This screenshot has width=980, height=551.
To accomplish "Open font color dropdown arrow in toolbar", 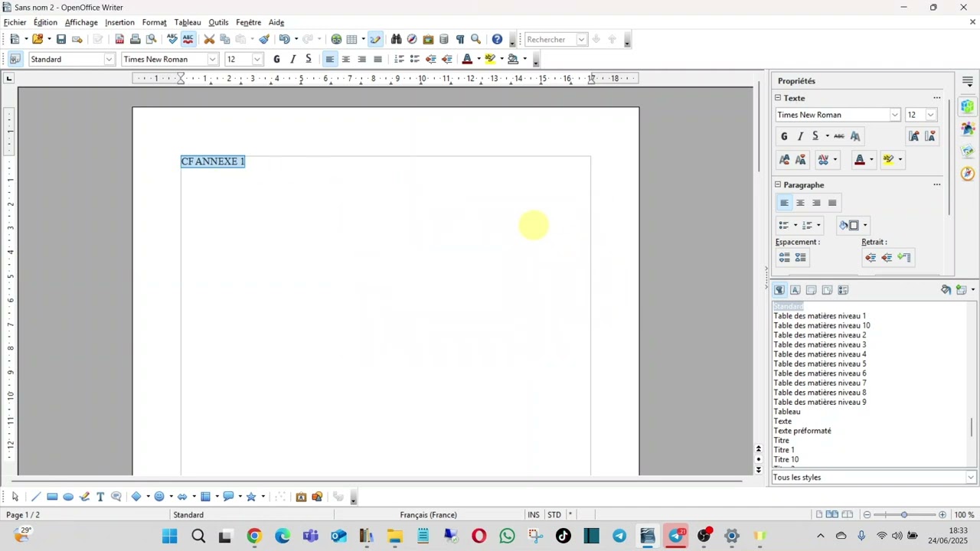I will [x=479, y=59].
